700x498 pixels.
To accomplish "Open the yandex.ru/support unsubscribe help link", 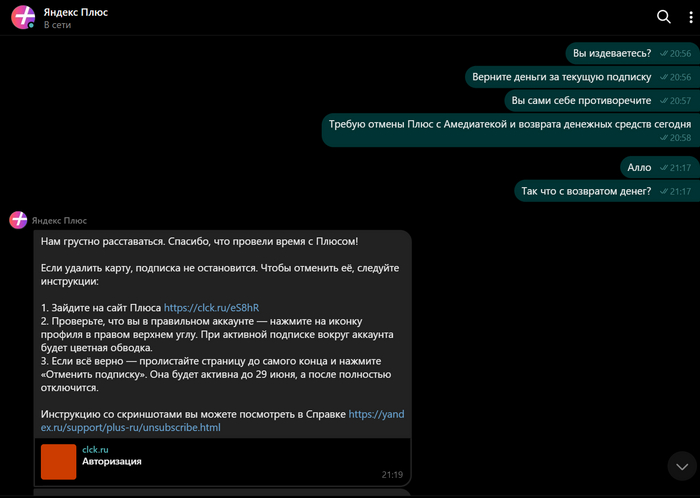I will (x=222, y=420).
